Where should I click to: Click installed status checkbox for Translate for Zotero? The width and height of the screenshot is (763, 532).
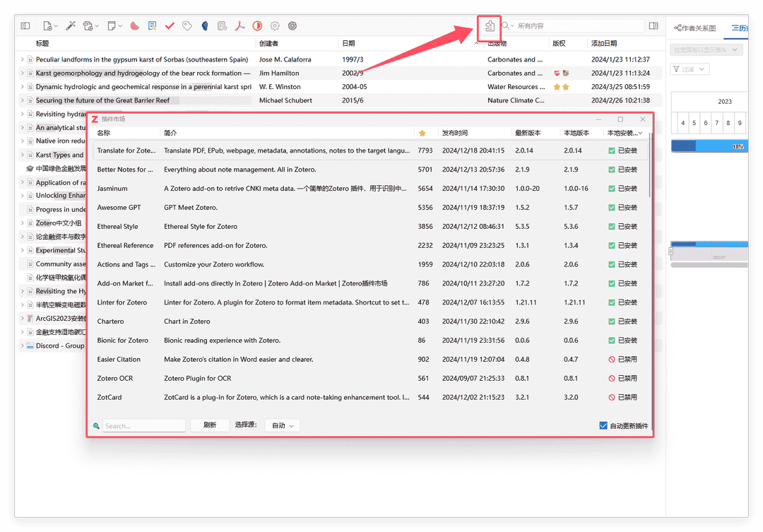click(612, 150)
